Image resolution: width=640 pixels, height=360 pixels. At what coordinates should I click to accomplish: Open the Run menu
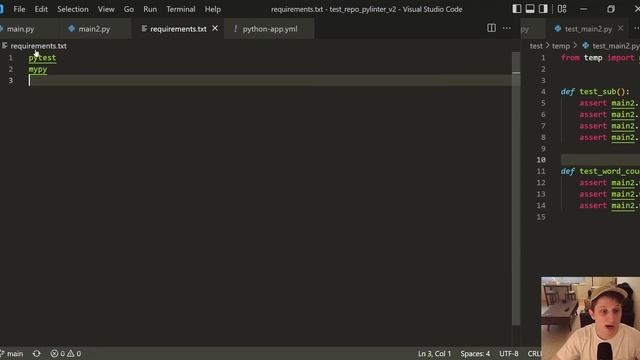point(150,9)
